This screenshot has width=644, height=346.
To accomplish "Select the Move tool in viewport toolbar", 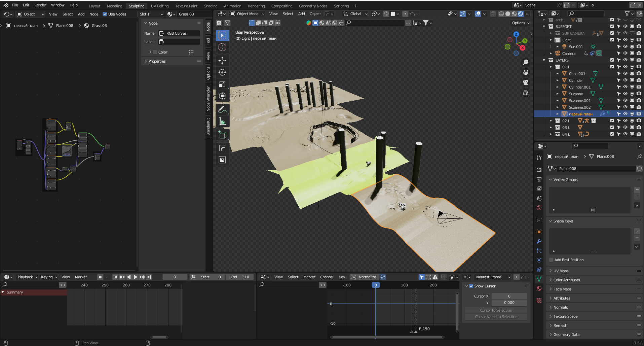I will (x=222, y=61).
